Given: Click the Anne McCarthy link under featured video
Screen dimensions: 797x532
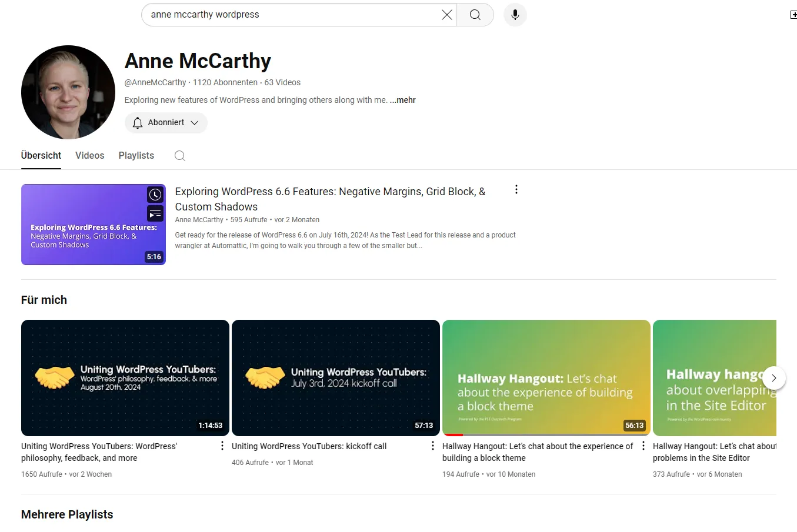Looking at the screenshot, I should [x=199, y=220].
